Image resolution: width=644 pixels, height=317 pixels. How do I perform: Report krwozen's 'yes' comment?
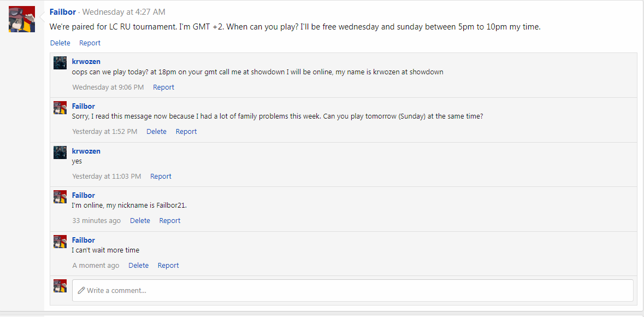[161, 176]
